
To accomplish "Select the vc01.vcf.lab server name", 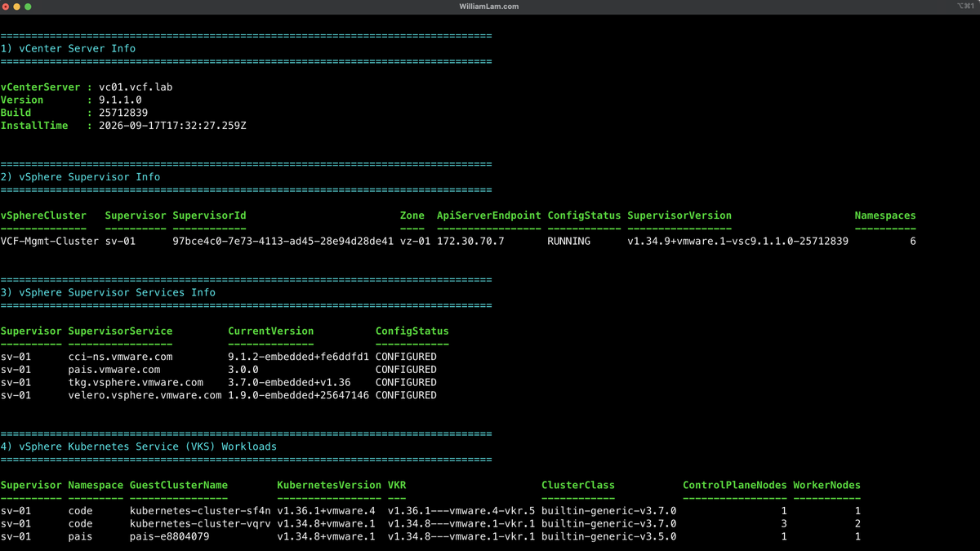I will (x=136, y=87).
